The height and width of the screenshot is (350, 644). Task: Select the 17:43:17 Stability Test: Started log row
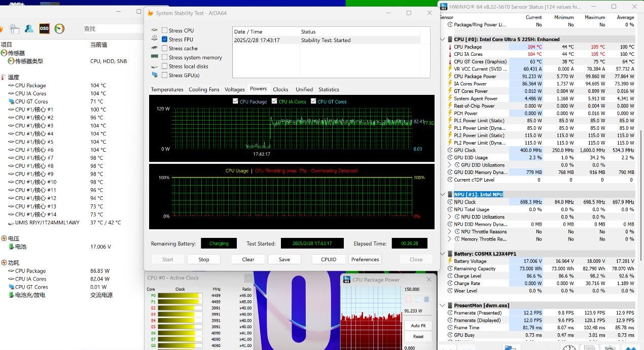point(327,40)
